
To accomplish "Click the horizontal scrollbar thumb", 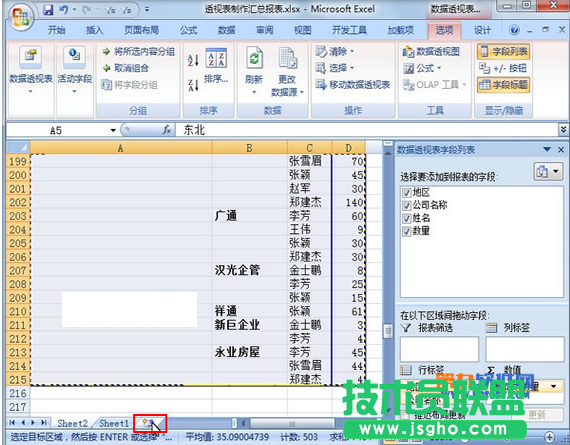I will [292, 424].
